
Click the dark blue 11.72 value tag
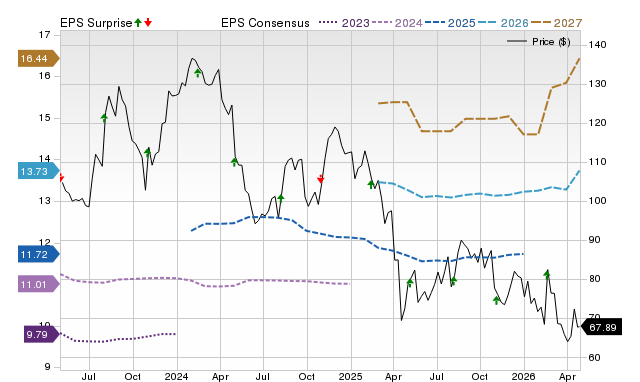(x=39, y=255)
